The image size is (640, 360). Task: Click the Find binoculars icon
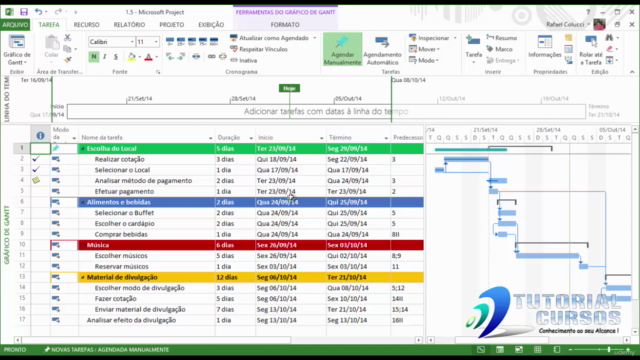[x=609, y=38]
